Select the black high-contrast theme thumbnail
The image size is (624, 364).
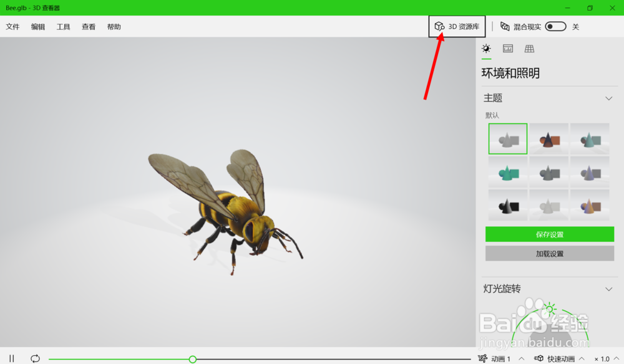[x=508, y=205]
